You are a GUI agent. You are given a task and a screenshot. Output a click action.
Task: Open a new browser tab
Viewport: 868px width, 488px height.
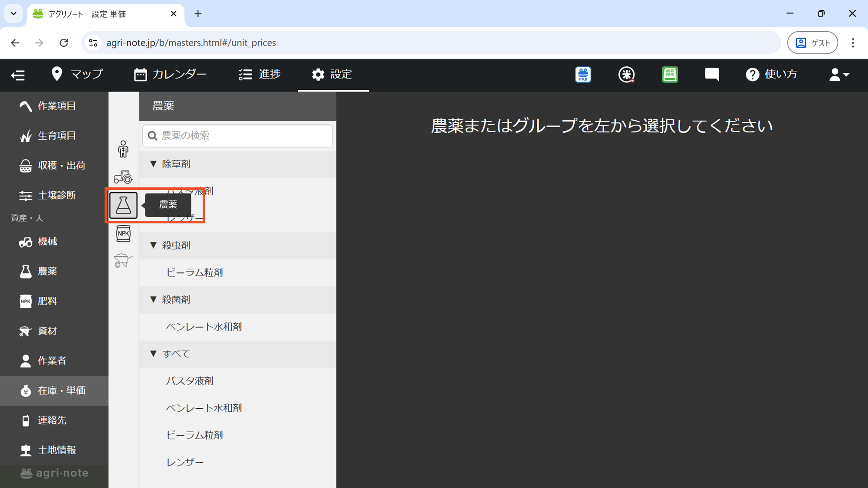click(x=198, y=13)
